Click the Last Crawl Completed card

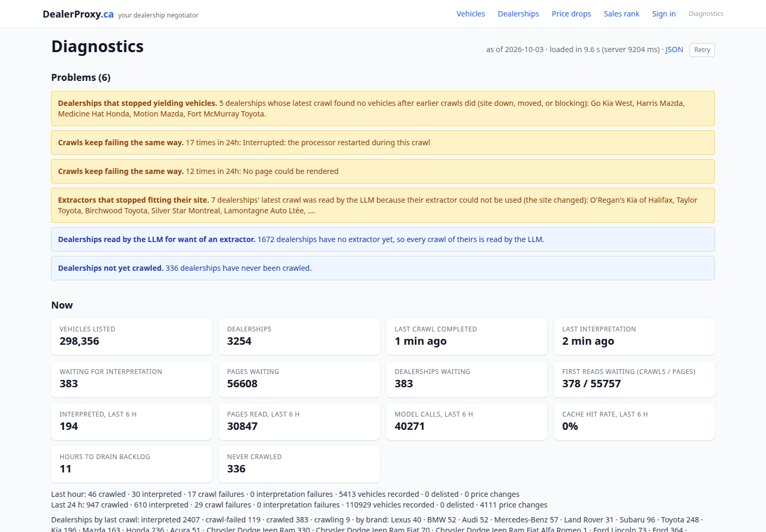pos(467,337)
